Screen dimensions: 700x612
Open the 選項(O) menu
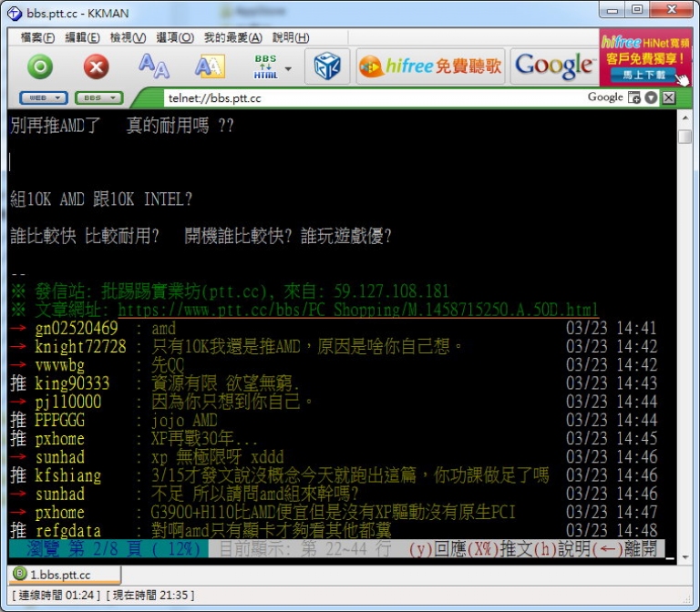[175, 37]
